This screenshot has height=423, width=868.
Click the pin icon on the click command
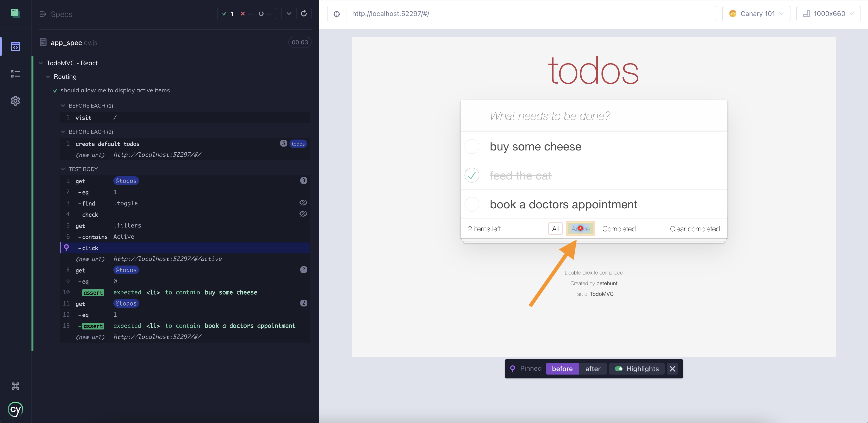coord(66,247)
